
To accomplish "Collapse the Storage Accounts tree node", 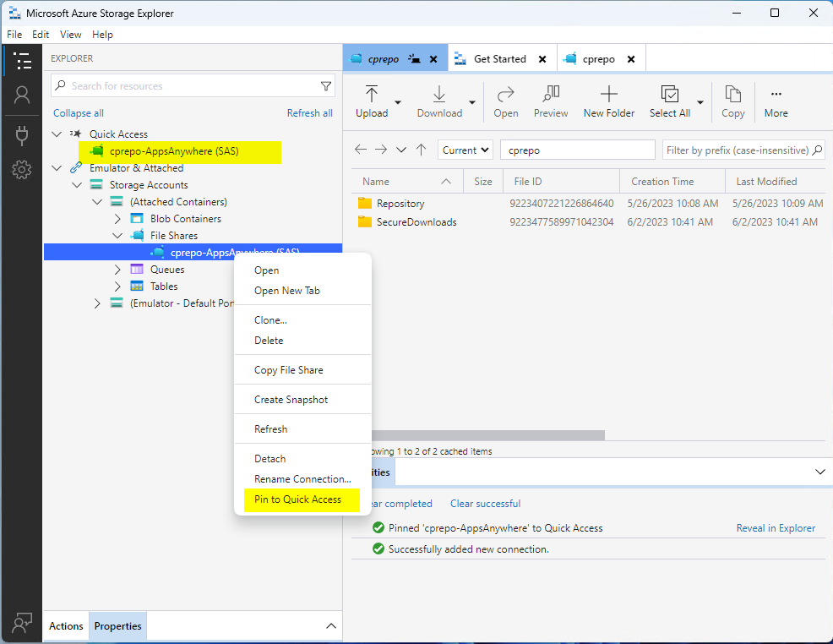I will pyautogui.click(x=78, y=185).
